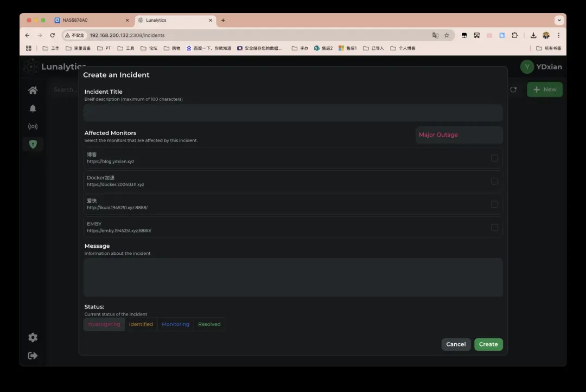Tick the Docker加速 monitor checkbox
This screenshot has height=392, width=586.
[494, 181]
